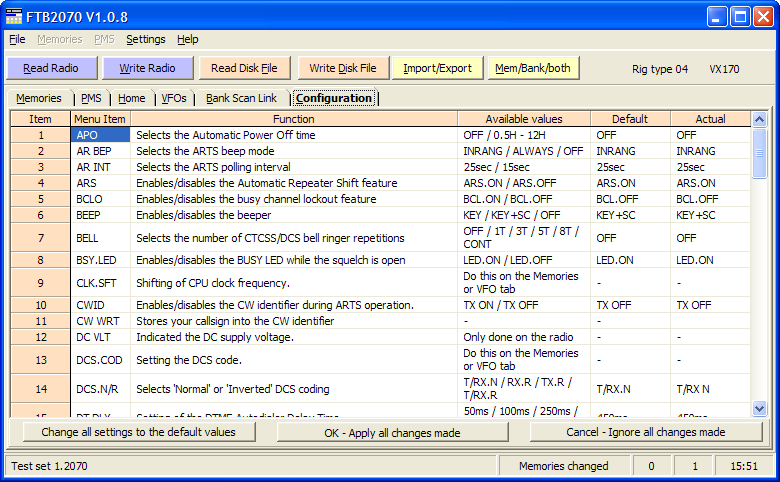Click the Mem/Bank/both button
Image resolution: width=780 pixels, height=482 pixels.
(532, 68)
